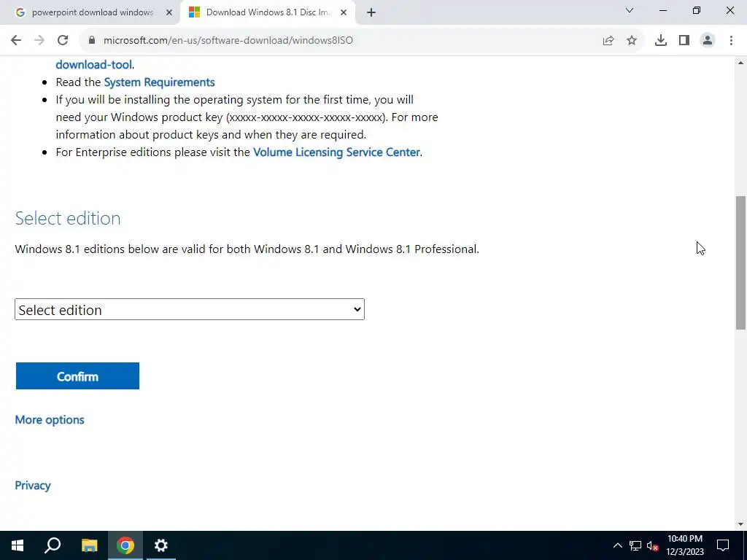This screenshot has height=560, width=747.
Task: Click the muted volume tray icon
Action: pyautogui.click(x=653, y=545)
